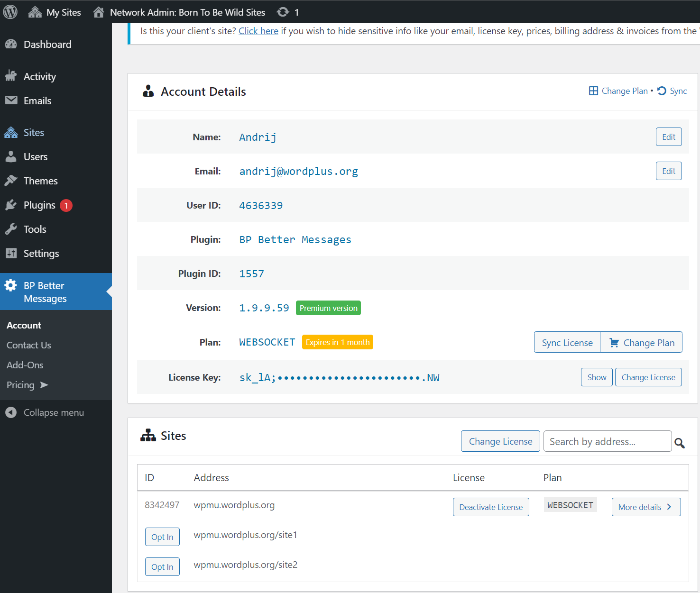
Task: Click the version number 1.9.9.59
Action: click(x=264, y=308)
